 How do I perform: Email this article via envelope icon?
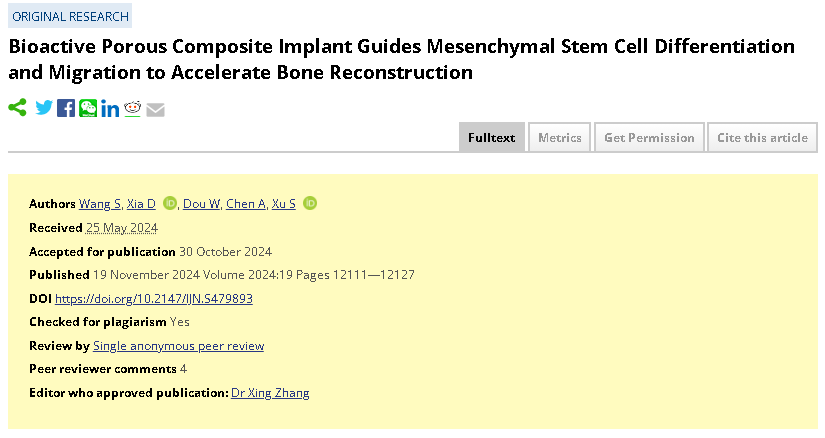155,110
